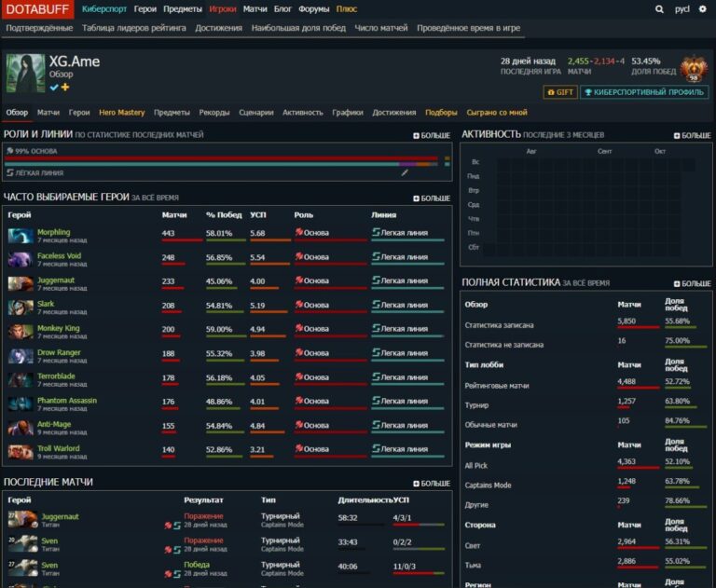The width and height of the screenshot is (716, 588).
Task: Expand Больше in Последние матчи
Action: tap(432, 484)
